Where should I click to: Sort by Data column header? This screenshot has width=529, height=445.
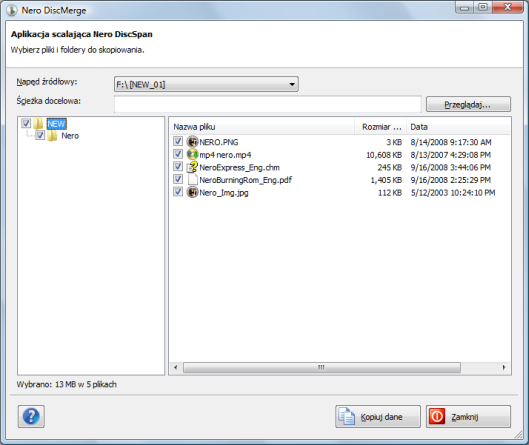pyautogui.click(x=458, y=127)
